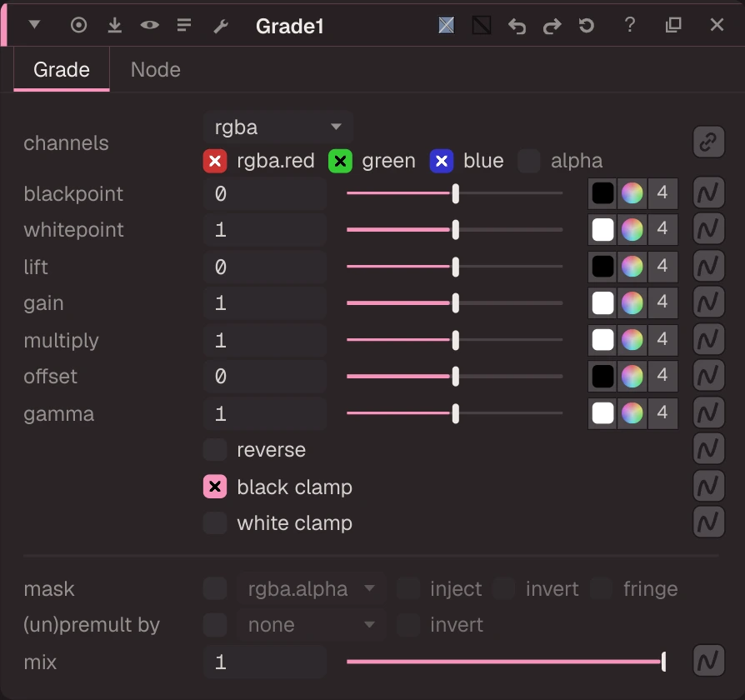Click the black diagonal-line square icon in the header
The height and width of the screenshot is (700, 745).
click(x=482, y=25)
